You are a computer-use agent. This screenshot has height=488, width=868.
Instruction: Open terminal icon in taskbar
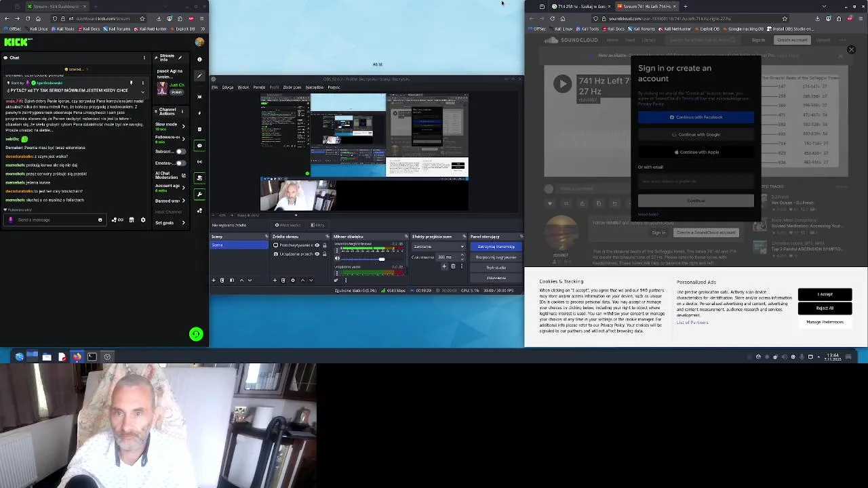92,357
